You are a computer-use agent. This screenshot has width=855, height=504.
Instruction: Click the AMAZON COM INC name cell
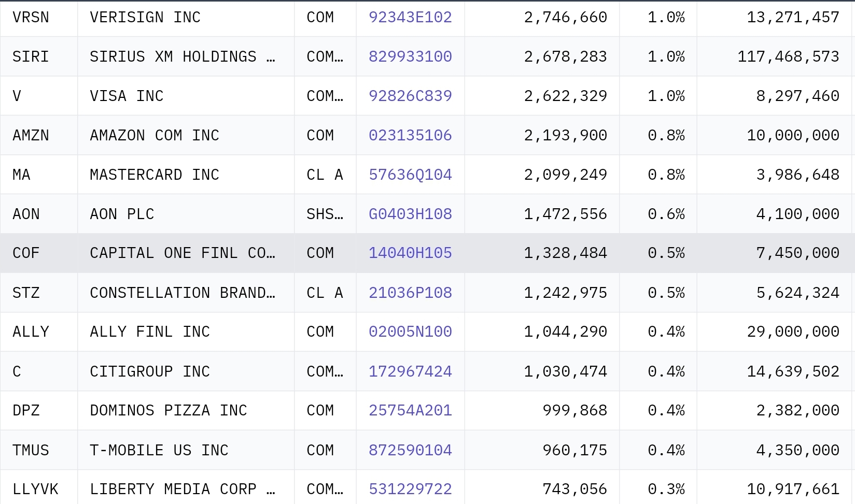pyautogui.click(x=186, y=135)
